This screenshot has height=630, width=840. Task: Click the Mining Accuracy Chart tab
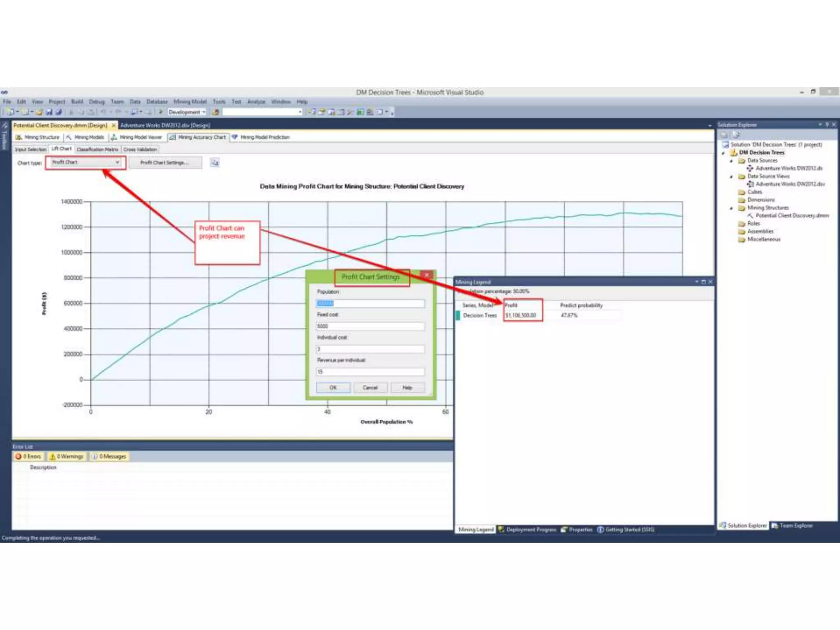tap(198, 137)
